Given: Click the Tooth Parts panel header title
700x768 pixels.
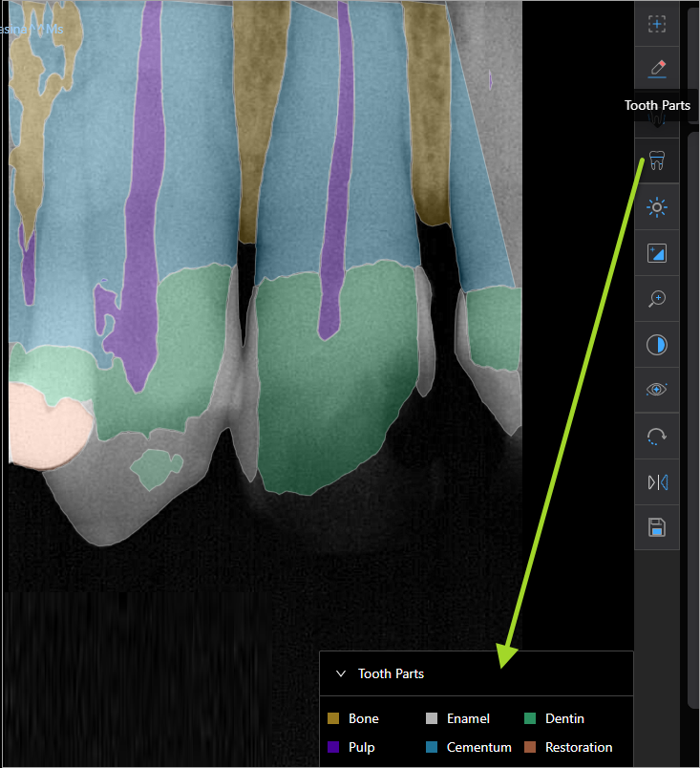Looking at the screenshot, I should coord(391,673).
